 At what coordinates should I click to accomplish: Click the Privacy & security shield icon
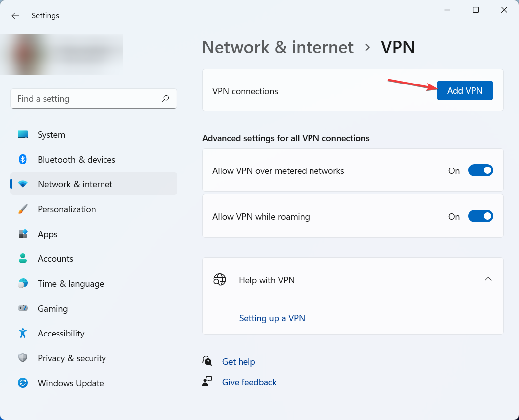point(23,358)
